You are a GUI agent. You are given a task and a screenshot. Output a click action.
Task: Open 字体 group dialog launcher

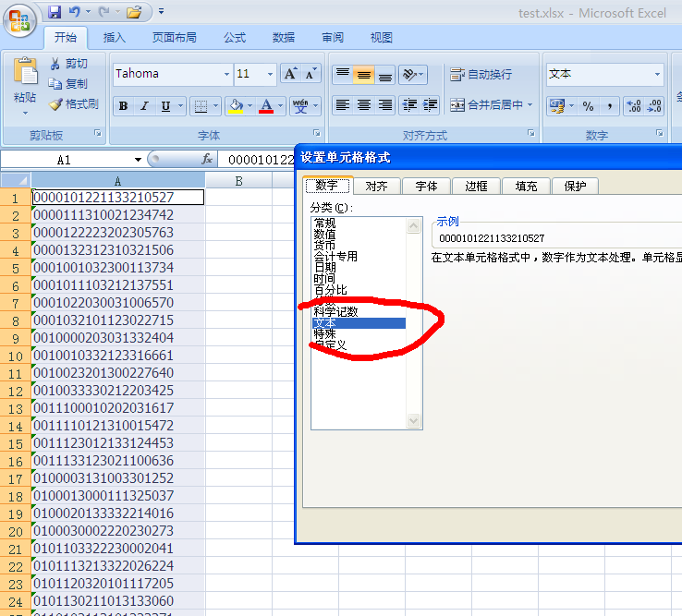pos(317,134)
